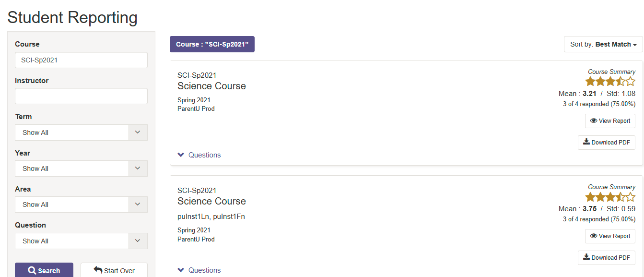This screenshot has width=644, height=277.
Task: Click eye icon on second View Report
Action: coord(594,236)
